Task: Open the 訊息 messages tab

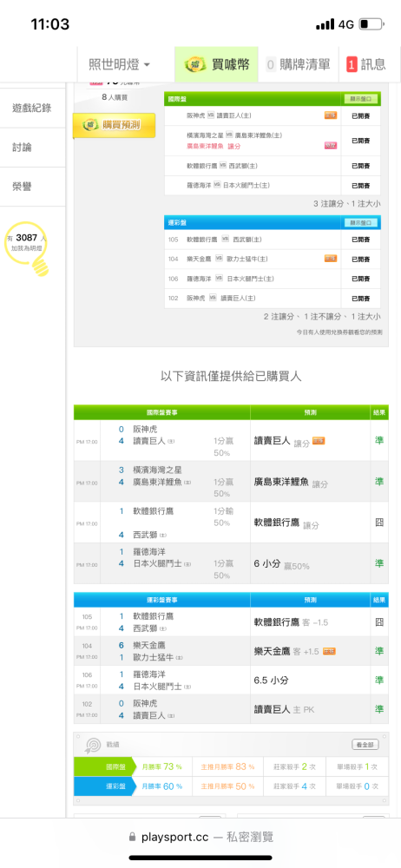Action: click(x=366, y=64)
